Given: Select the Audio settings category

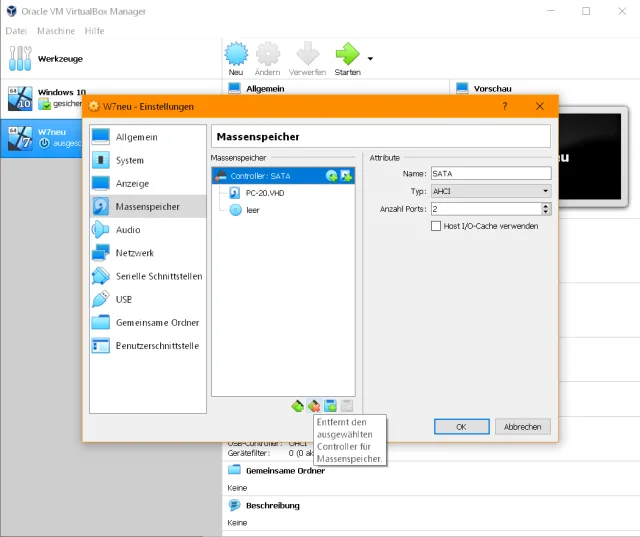Looking at the screenshot, I should (x=128, y=230).
